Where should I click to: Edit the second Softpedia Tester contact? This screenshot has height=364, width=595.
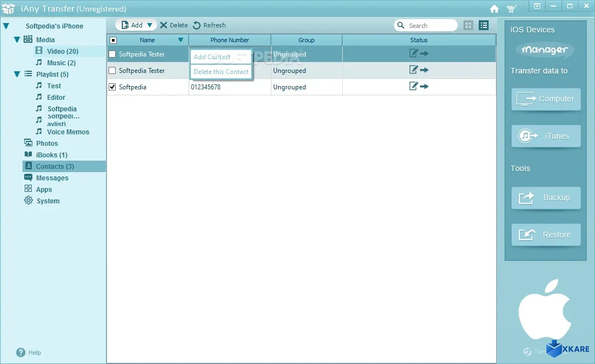[413, 70]
